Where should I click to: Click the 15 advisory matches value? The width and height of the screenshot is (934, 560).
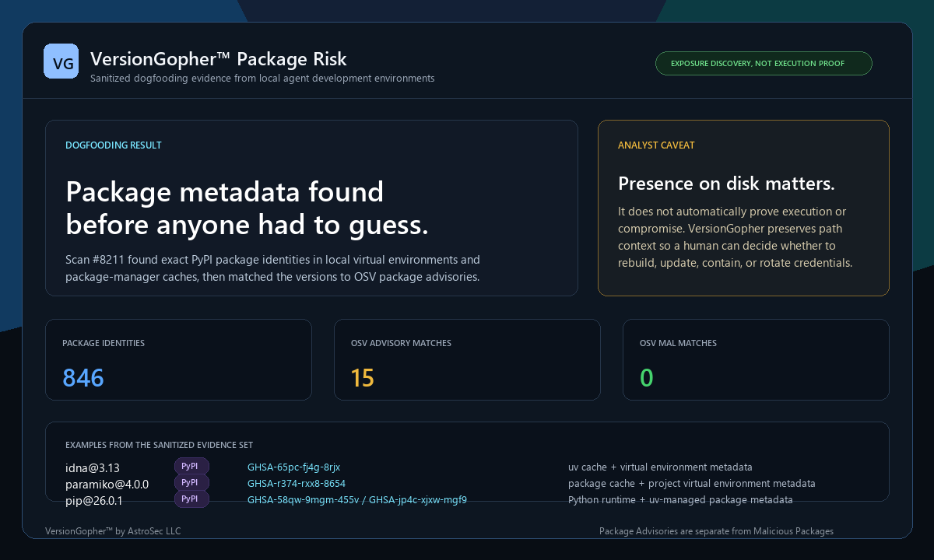click(363, 378)
